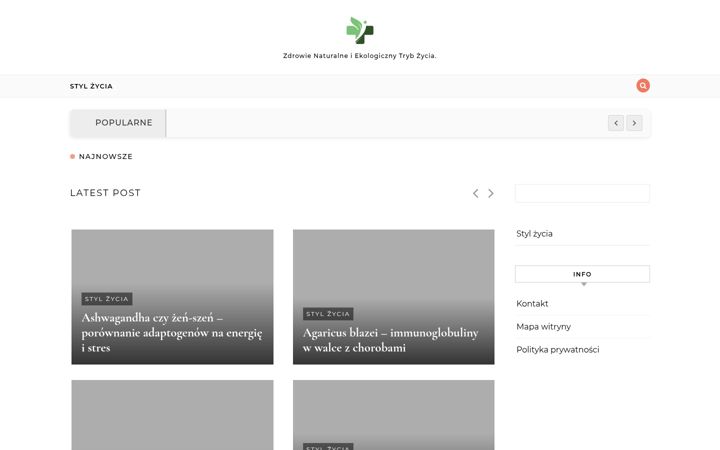The width and height of the screenshot is (720, 450).
Task: Click Styl Życia tag on Agaricus blazei post
Action: pyautogui.click(x=328, y=314)
